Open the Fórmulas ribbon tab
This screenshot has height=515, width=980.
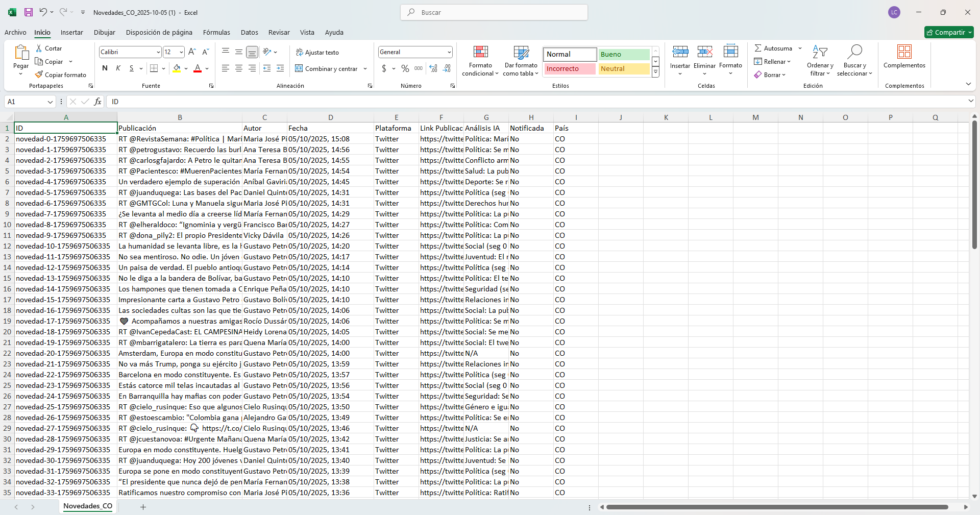pyautogui.click(x=216, y=32)
